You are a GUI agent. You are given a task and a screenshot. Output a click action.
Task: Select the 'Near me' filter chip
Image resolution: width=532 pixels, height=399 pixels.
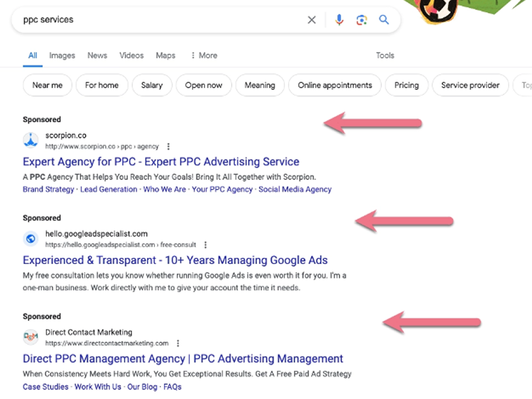(47, 85)
